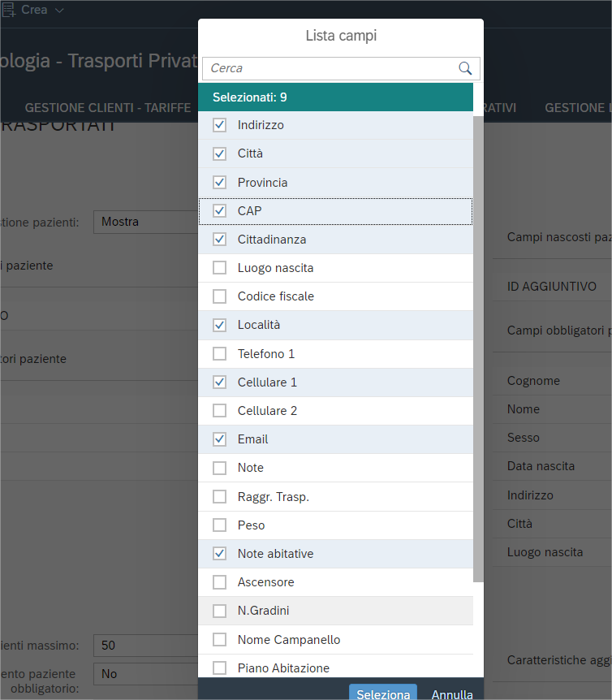Click the Annulla button
Screen dimensions: 612x700
(x=452, y=694)
